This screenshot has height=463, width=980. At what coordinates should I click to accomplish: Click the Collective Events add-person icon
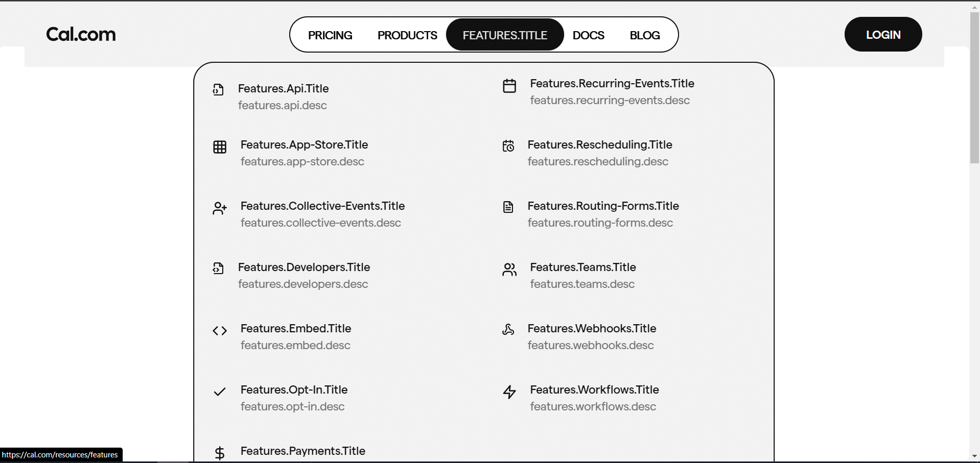click(219, 208)
